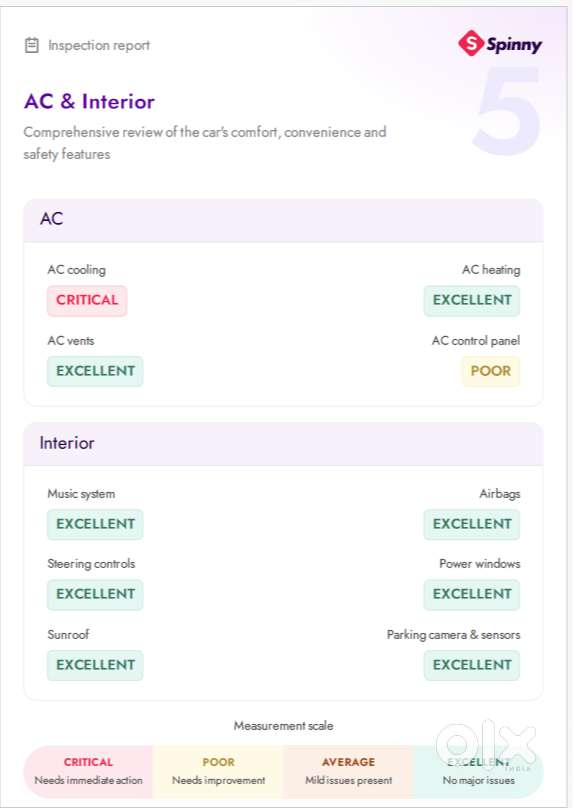The image size is (573, 808).
Task: Select the Music system EXCELLENT rating
Action: click(95, 524)
